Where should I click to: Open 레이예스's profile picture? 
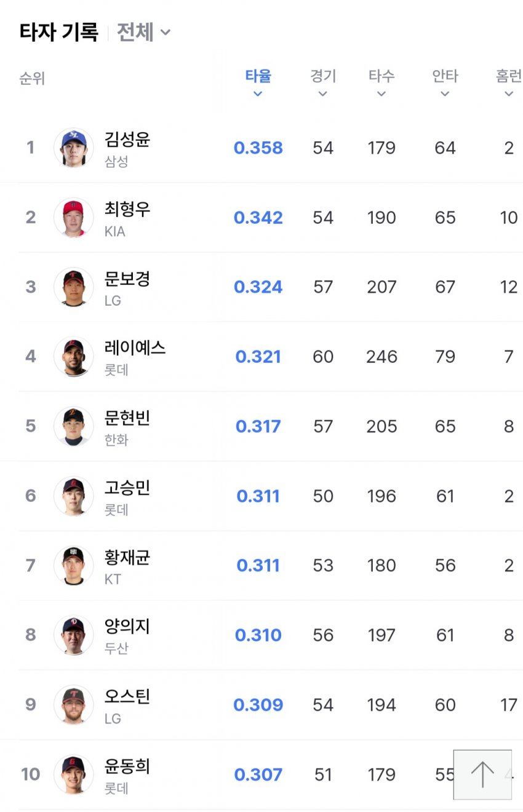(74, 356)
